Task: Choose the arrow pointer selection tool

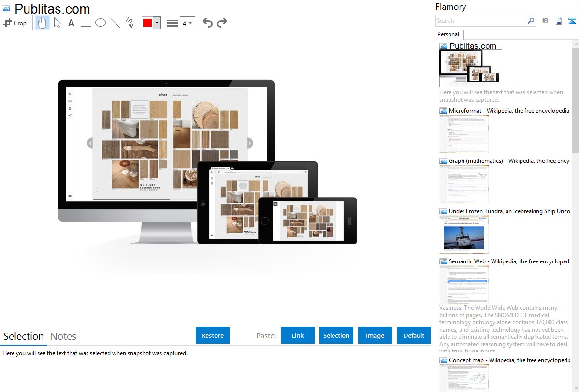Action: tap(57, 23)
